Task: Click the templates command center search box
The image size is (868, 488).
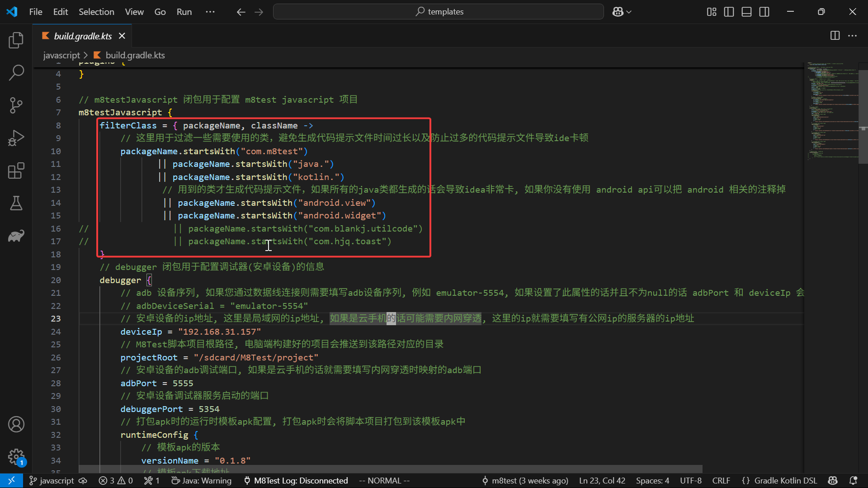Action: (x=438, y=12)
